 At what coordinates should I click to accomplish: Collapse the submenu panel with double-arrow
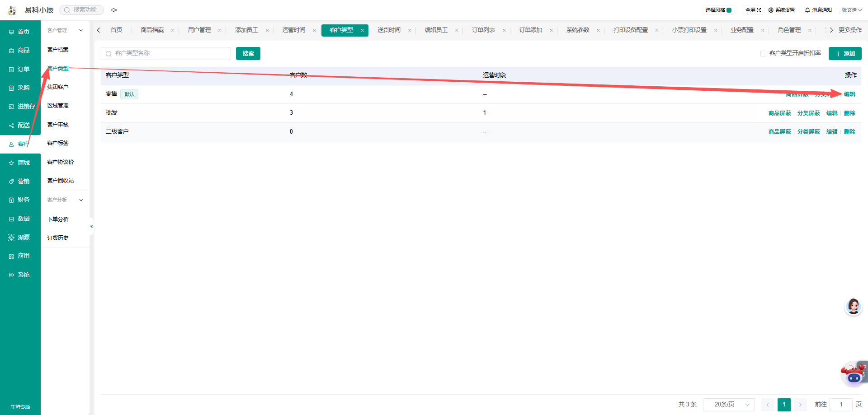pyautogui.click(x=91, y=226)
